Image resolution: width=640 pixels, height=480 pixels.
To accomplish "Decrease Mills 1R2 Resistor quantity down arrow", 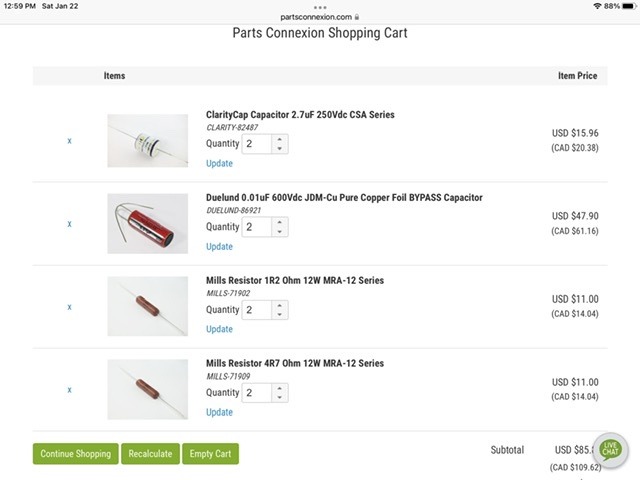I will (x=280, y=314).
